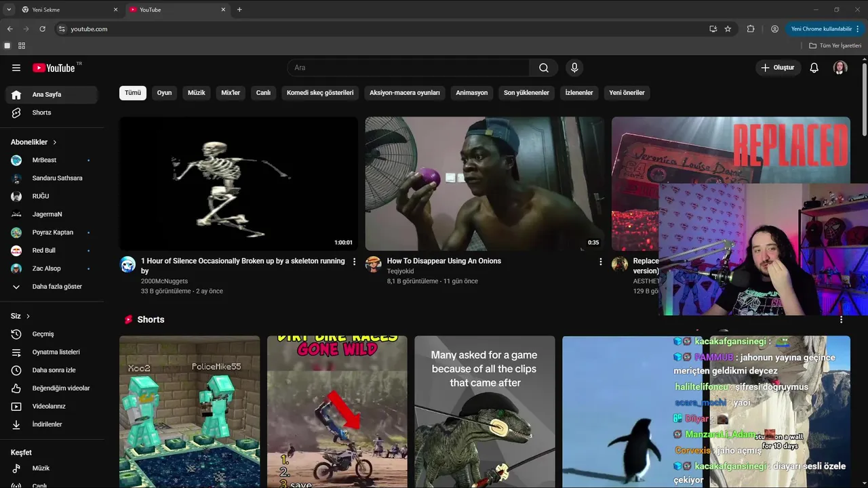Open Daha sonra izle list
Image resolution: width=868 pixels, height=488 pixels.
52,370
